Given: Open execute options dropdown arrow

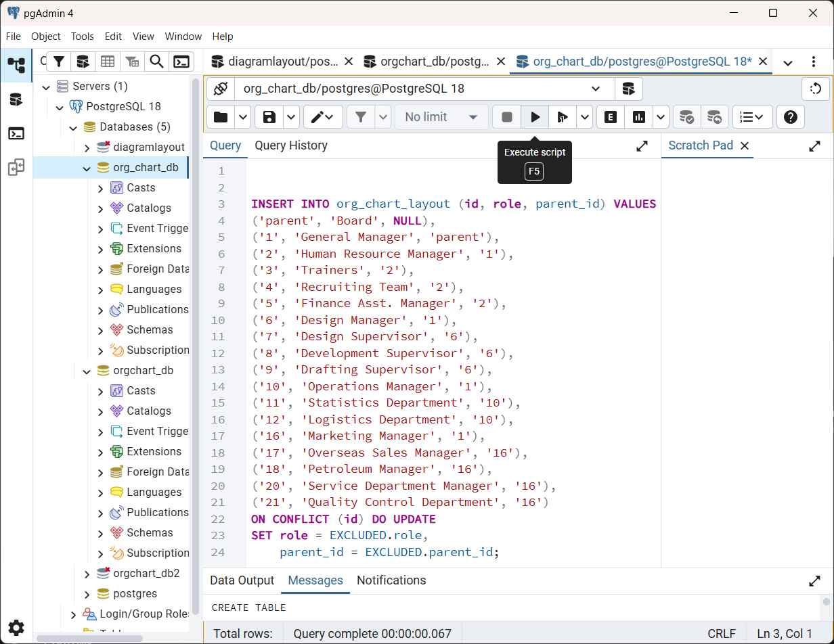Looking at the screenshot, I should coord(585,117).
